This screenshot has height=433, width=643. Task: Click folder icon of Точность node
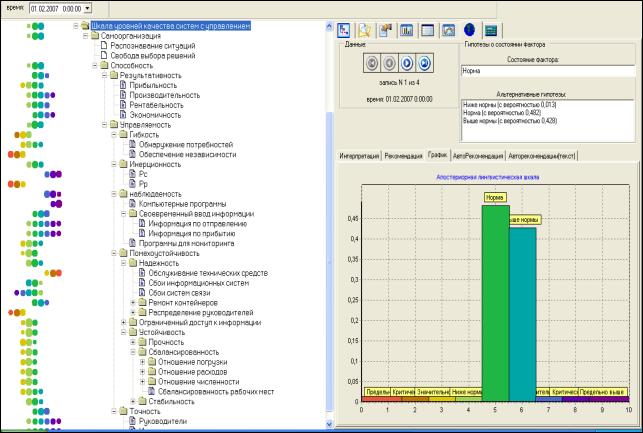coord(123,411)
